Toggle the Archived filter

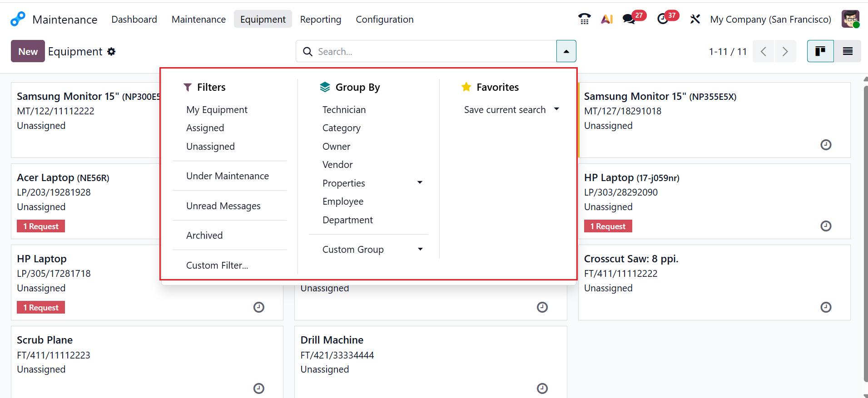(204, 236)
